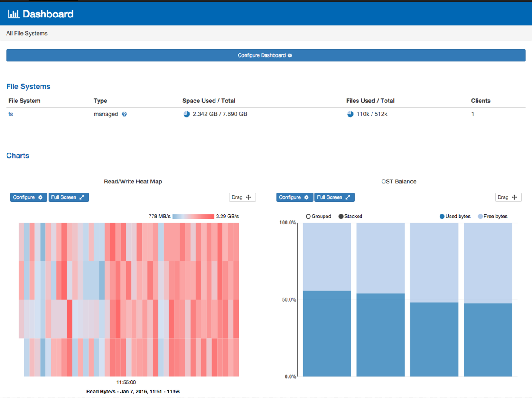Click the first OST used bytes bar
The image size is (532, 400).
[x=327, y=333]
